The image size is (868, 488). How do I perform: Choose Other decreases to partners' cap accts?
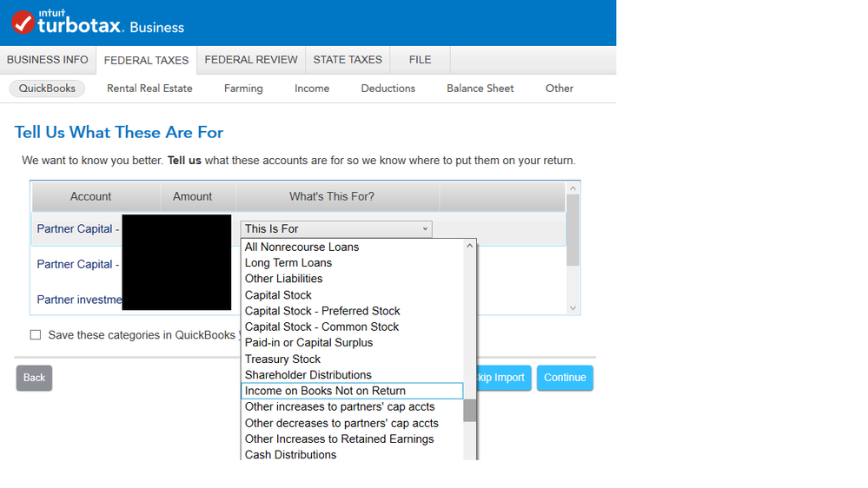pyautogui.click(x=352, y=423)
